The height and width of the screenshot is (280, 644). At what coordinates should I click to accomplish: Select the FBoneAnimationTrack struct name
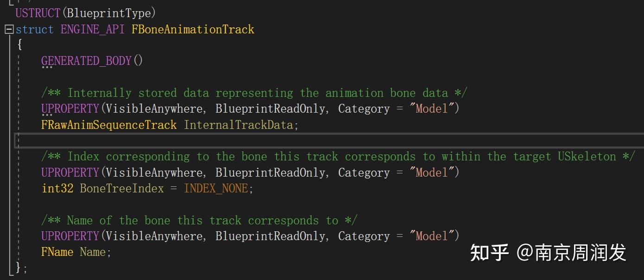point(193,30)
